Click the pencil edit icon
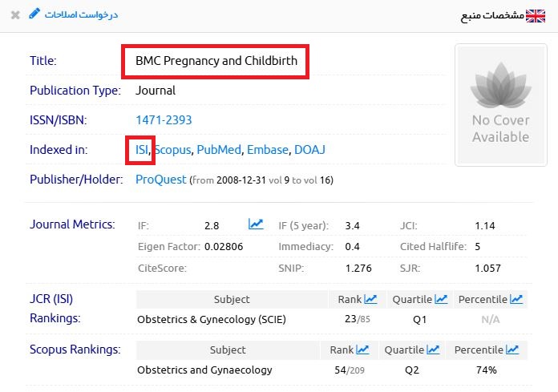The width and height of the screenshot is (558, 392). (34, 14)
